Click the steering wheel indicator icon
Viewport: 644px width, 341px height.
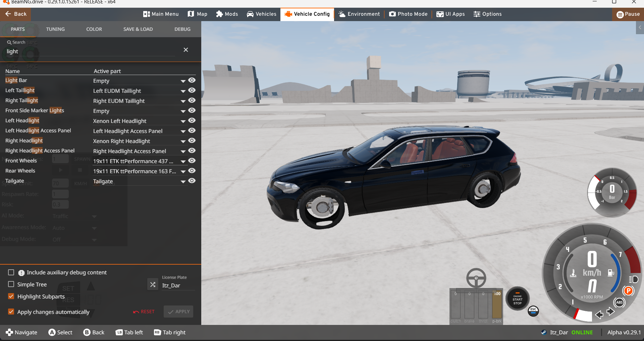pos(476,278)
